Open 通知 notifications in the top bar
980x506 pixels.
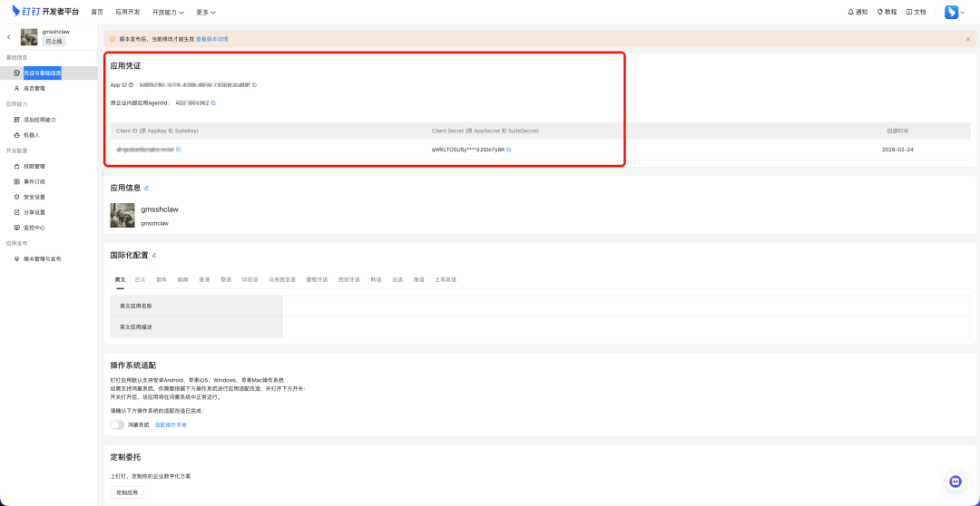[x=857, y=12]
